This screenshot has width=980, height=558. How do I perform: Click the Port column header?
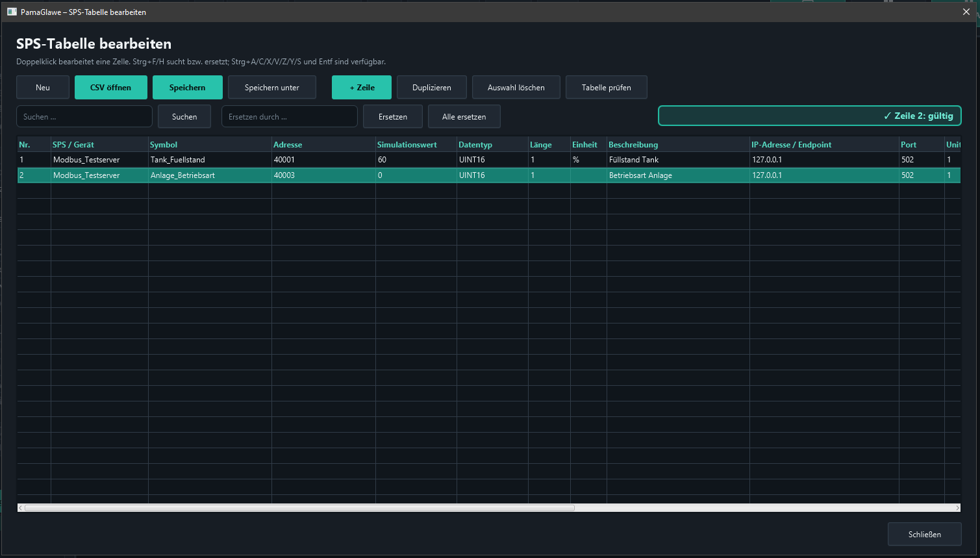pos(922,144)
